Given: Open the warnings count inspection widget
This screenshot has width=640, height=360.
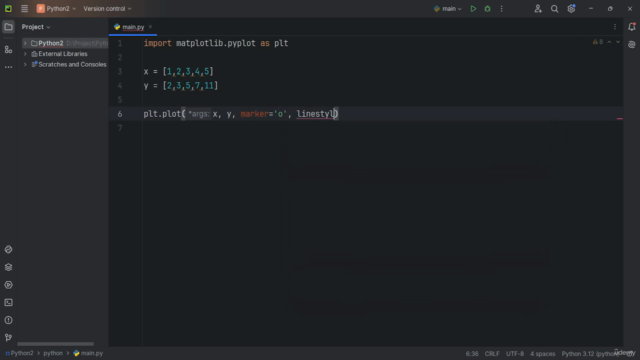Looking at the screenshot, I should (x=598, y=42).
